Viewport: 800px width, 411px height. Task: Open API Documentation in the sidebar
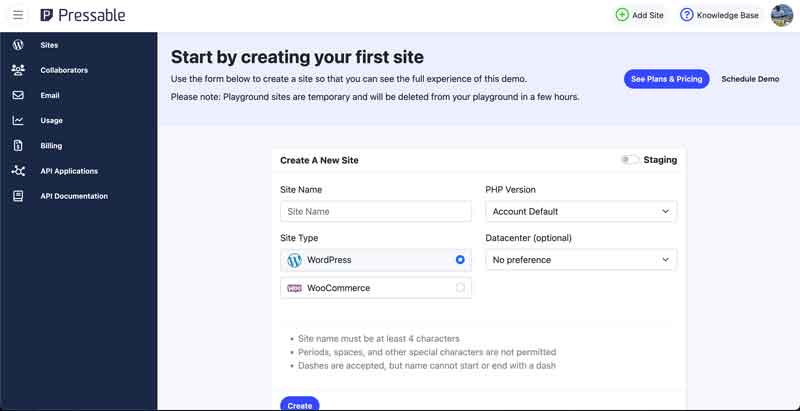(74, 196)
